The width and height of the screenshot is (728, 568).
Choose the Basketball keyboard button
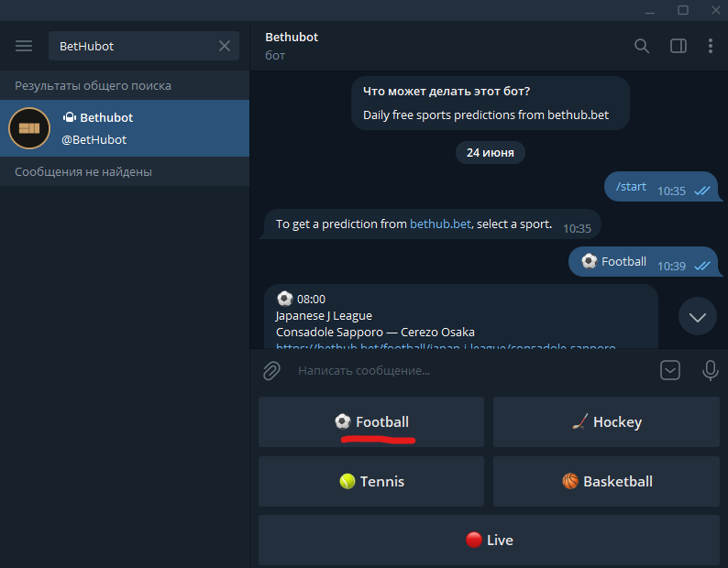[606, 481]
